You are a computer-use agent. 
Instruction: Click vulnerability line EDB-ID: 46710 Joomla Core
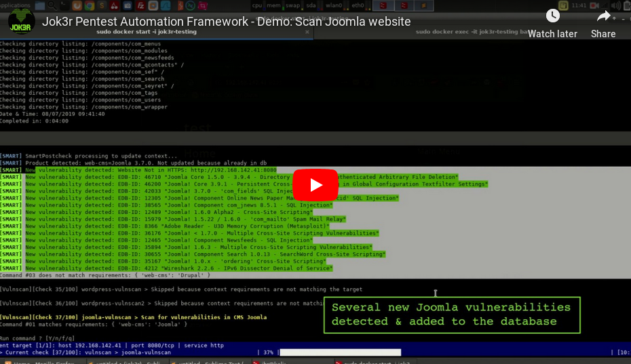(x=229, y=177)
